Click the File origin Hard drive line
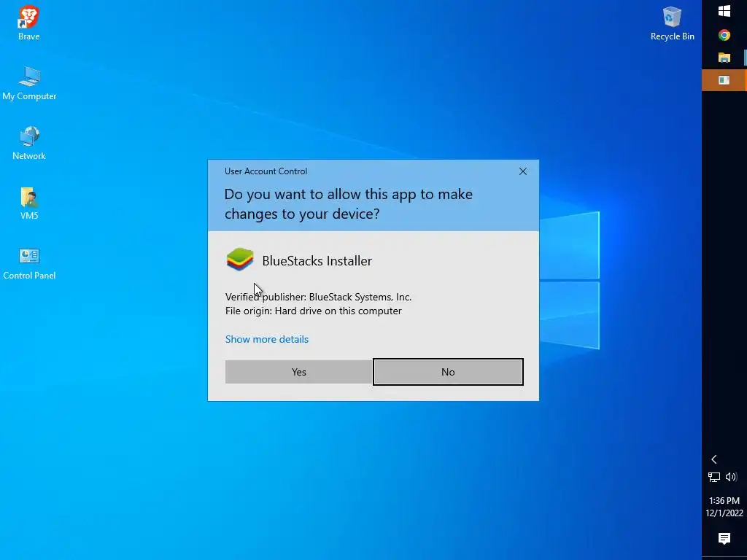This screenshot has width=747, height=560. tap(314, 311)
